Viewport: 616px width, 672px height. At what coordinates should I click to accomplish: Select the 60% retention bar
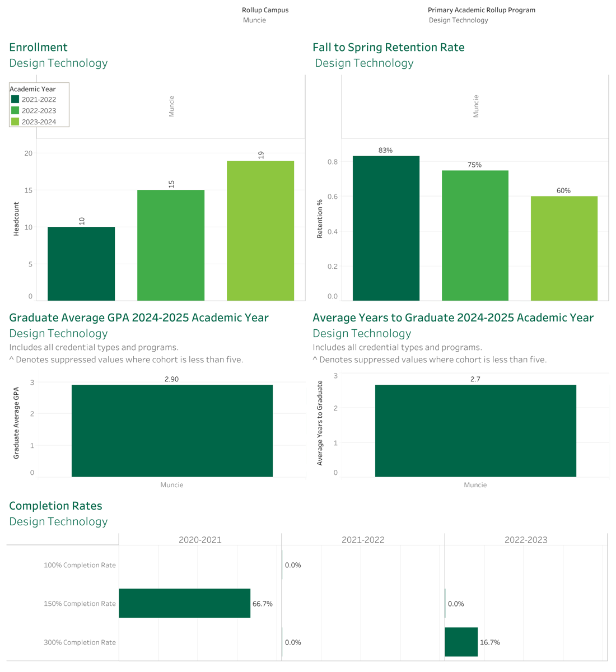pyautogui.click(x=564, y=249)
